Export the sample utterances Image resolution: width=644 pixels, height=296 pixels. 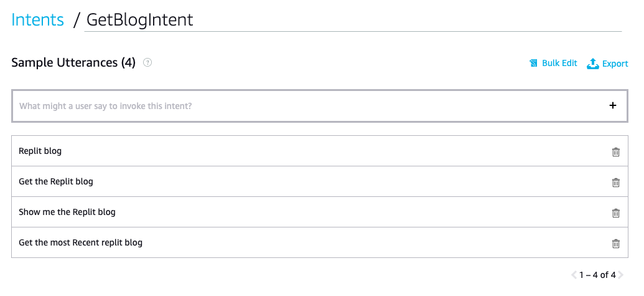pyautogui.click(x=615, y=64)
